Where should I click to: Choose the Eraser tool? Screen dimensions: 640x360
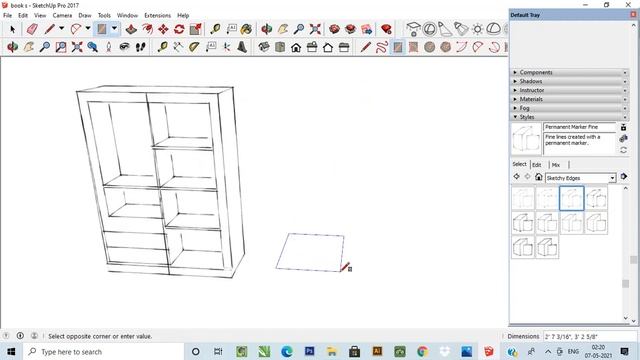tap(32, 29)
